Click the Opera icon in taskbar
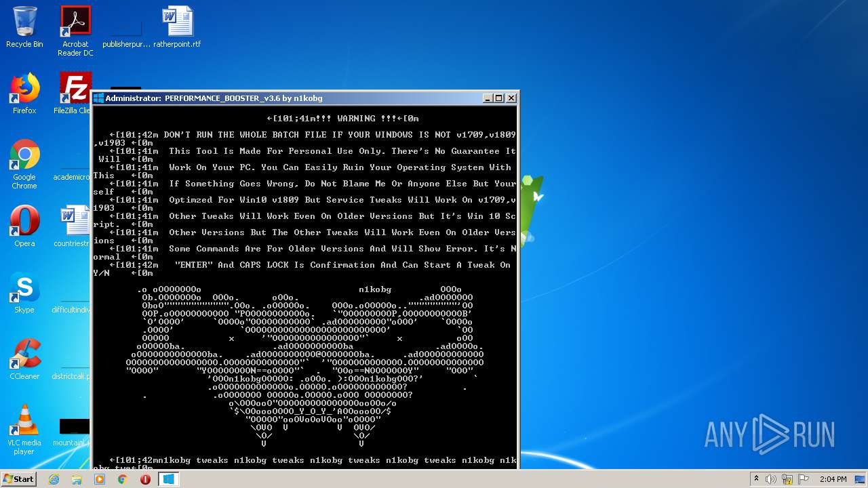 coord(145,479)
